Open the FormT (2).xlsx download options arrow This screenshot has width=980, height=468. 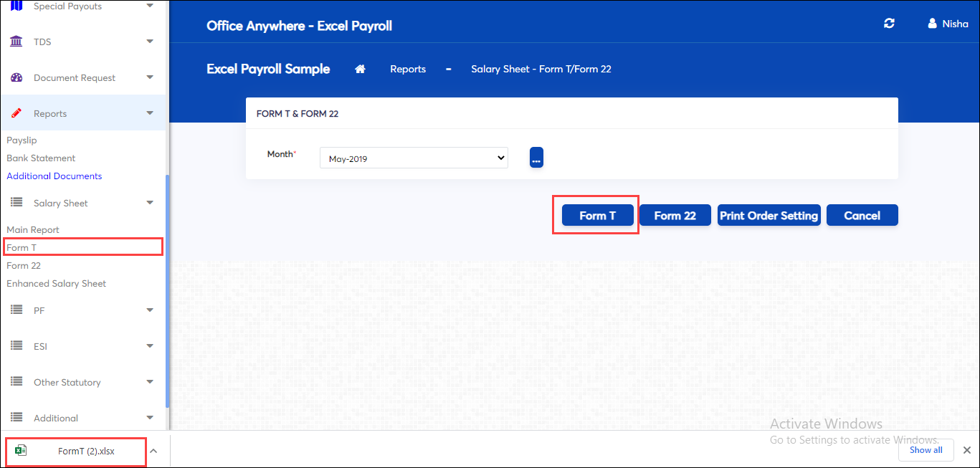tap(153, 451)
